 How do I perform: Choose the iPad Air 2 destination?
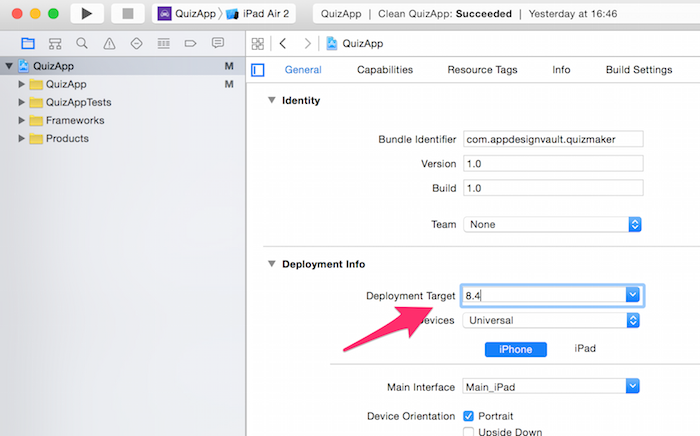pos(258,13)
